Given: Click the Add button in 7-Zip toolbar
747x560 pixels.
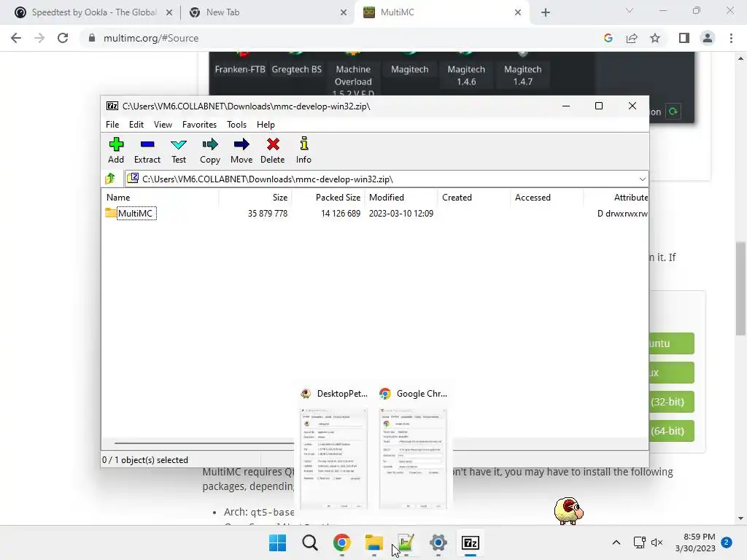Looking at the screenshot, I should (x=116, y=150).
